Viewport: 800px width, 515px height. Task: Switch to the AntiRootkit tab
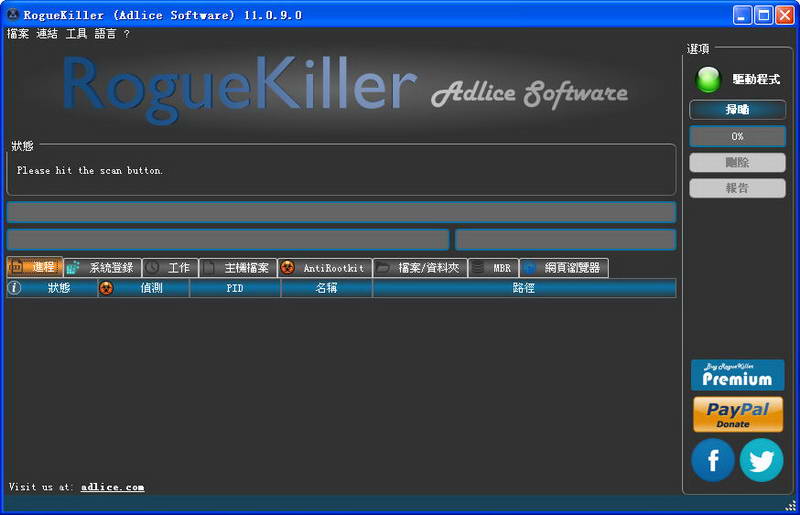[324, 267]
